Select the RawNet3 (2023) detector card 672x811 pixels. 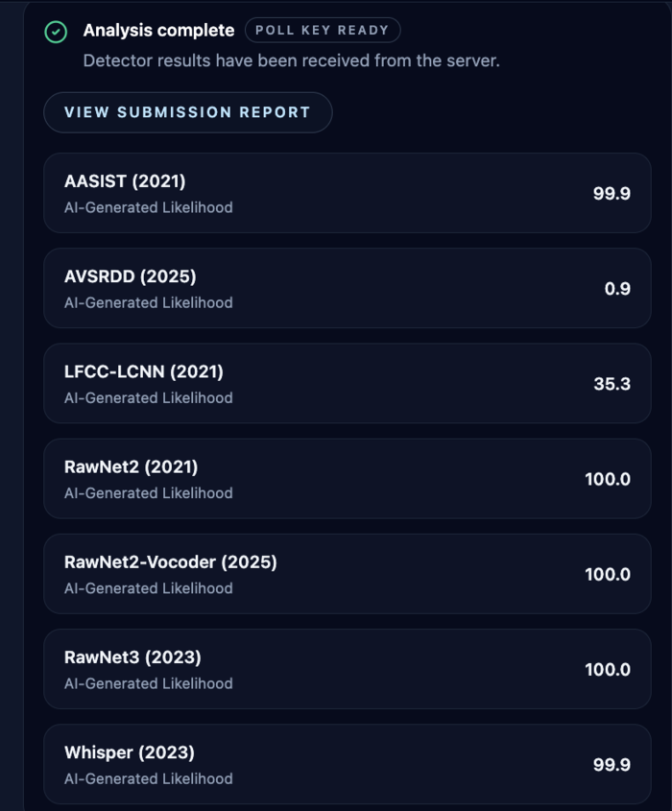pyautogui.click(x=344, y=669)
